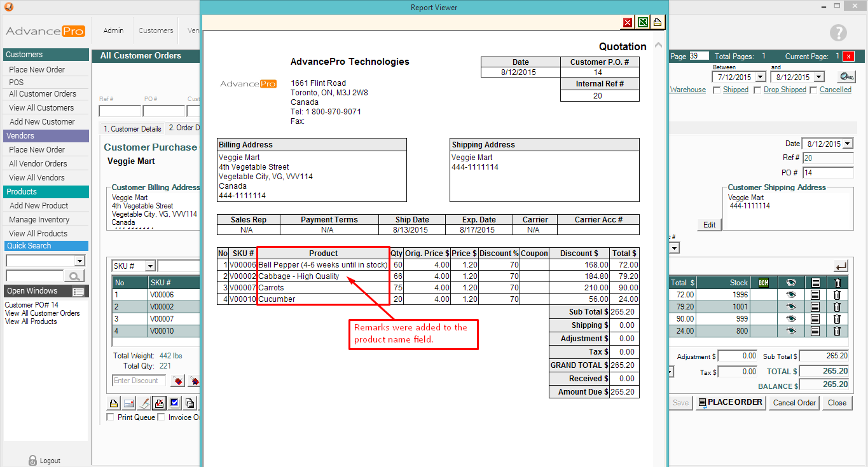Delete the first order line with trash icon

pos(837,295)
